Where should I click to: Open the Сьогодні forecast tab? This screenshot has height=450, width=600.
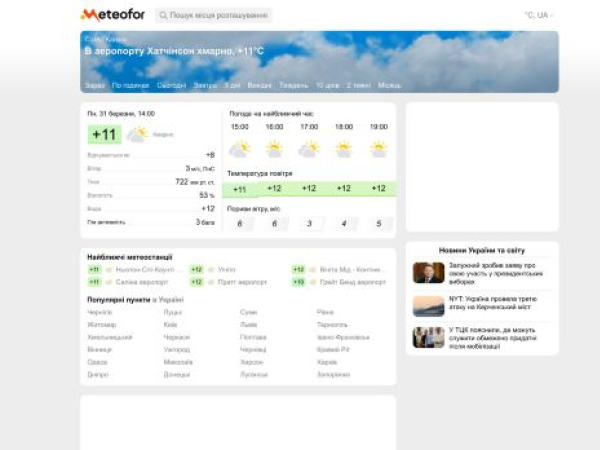click(x=171, y=85)
